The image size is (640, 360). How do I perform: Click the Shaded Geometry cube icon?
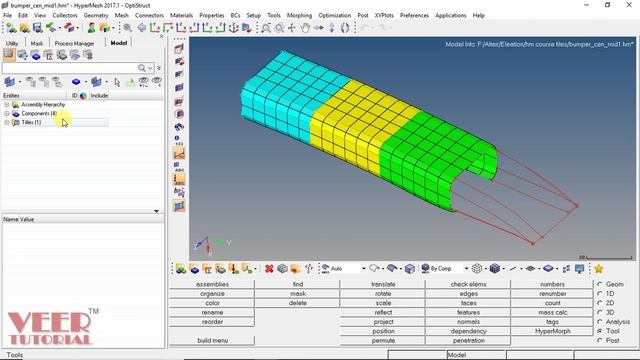(x=410, y=269)
